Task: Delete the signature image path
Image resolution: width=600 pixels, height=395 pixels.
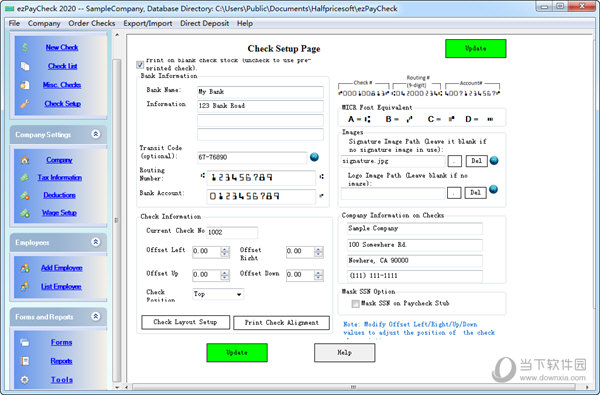Action: (476, 161)
